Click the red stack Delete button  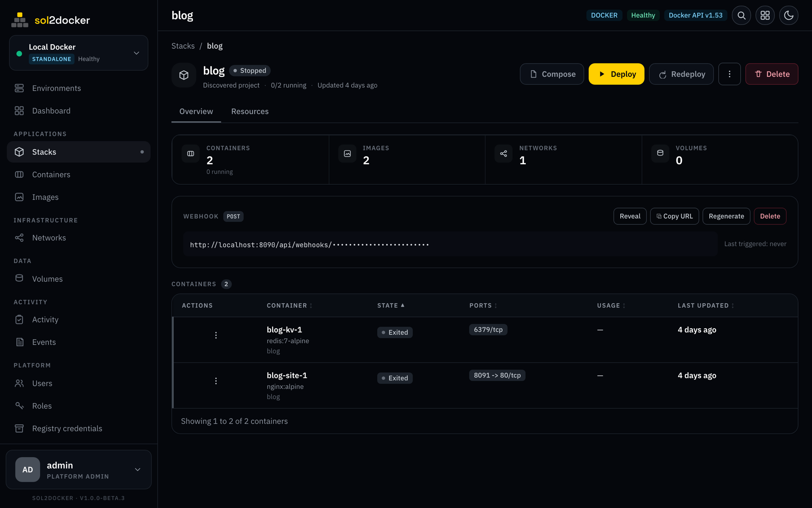point(772,74)
